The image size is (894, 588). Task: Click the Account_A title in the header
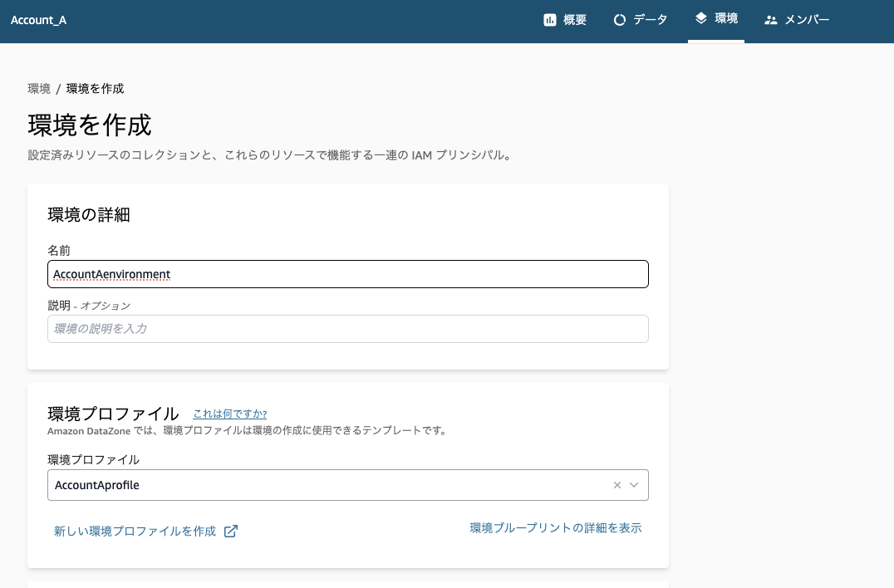coord(38,19)
